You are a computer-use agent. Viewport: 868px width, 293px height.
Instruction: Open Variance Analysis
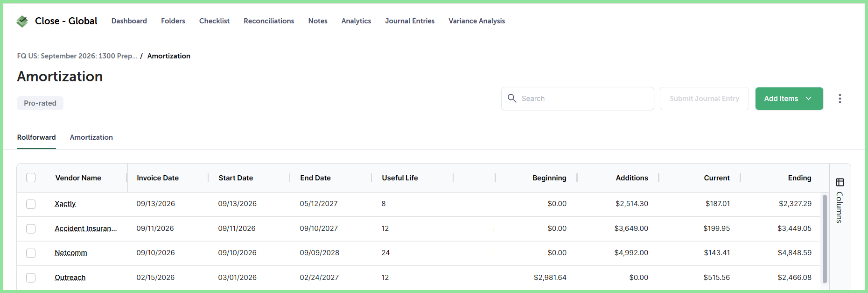pyautogui.click(x=476, y=21)
